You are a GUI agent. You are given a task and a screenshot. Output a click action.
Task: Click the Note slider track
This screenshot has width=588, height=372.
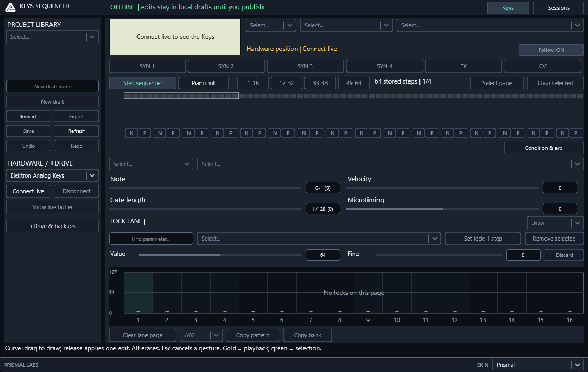pyautogui.click(x=205, y=188)
